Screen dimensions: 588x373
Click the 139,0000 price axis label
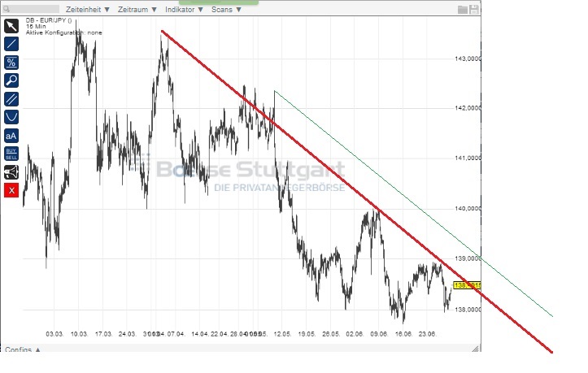click(x=468, y=258)
